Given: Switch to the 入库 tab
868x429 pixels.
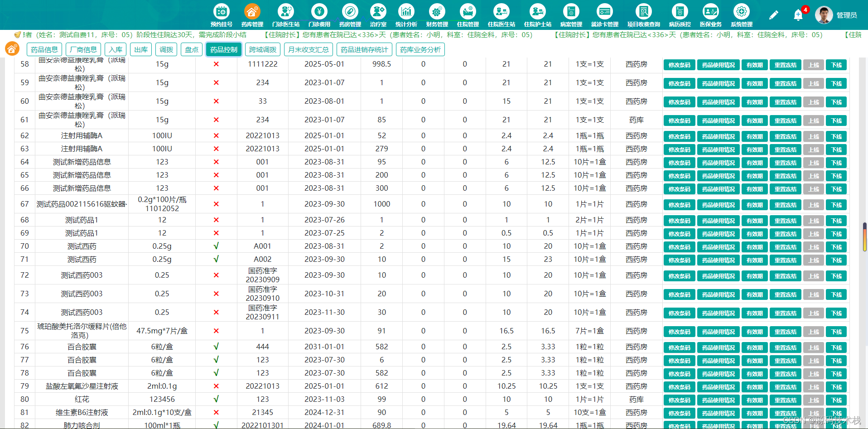Looking at the screenshot, I should pyautogui.click(x=116, y=49).
